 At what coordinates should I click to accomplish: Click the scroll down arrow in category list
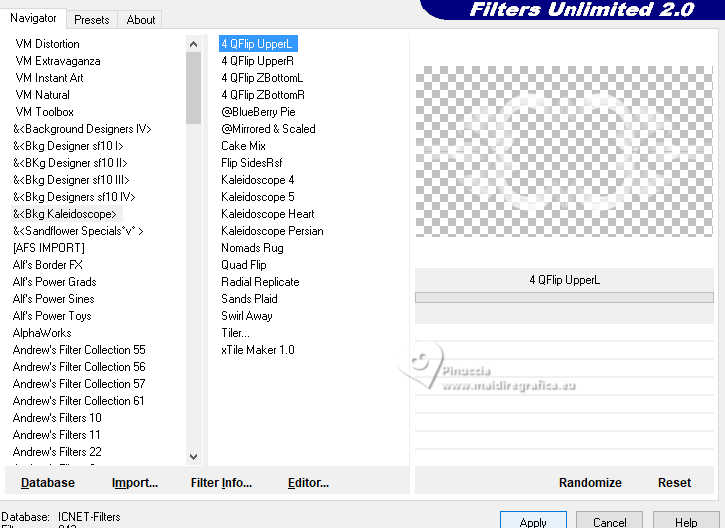click(193, 457)
